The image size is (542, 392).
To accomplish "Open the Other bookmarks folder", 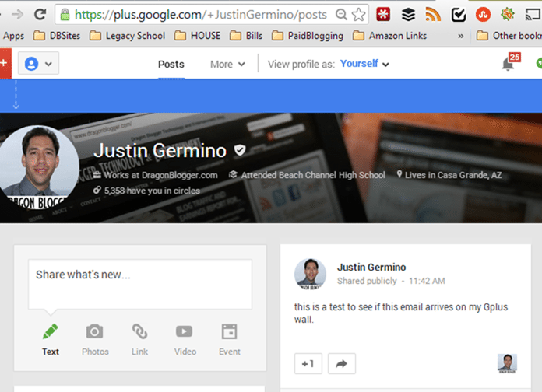I will [x=509, y=36].
